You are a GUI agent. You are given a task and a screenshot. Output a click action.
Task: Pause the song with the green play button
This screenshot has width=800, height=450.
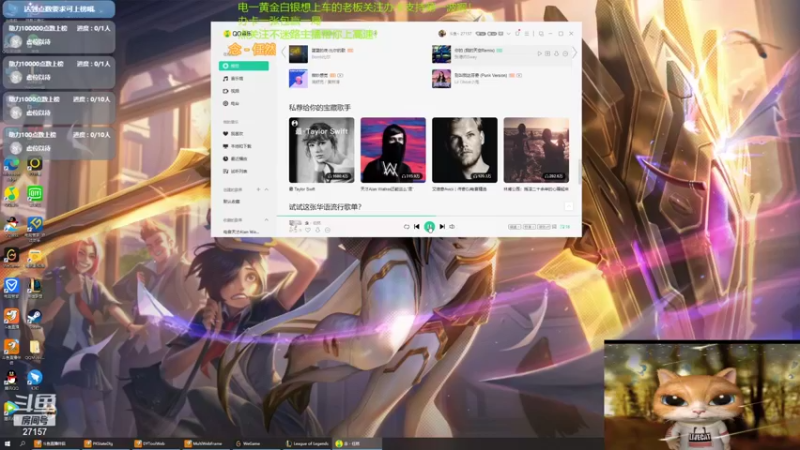(x=430, y=227)
